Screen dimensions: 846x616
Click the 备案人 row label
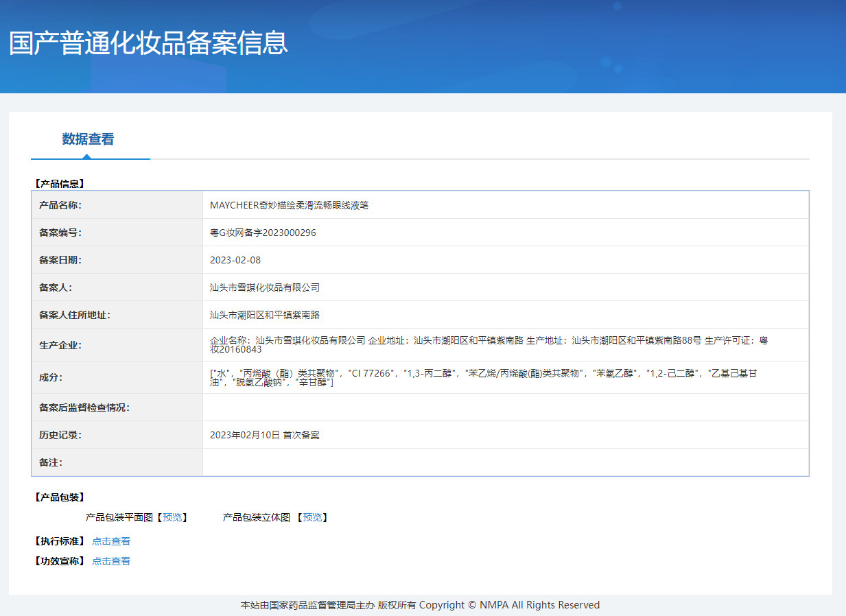56,287
